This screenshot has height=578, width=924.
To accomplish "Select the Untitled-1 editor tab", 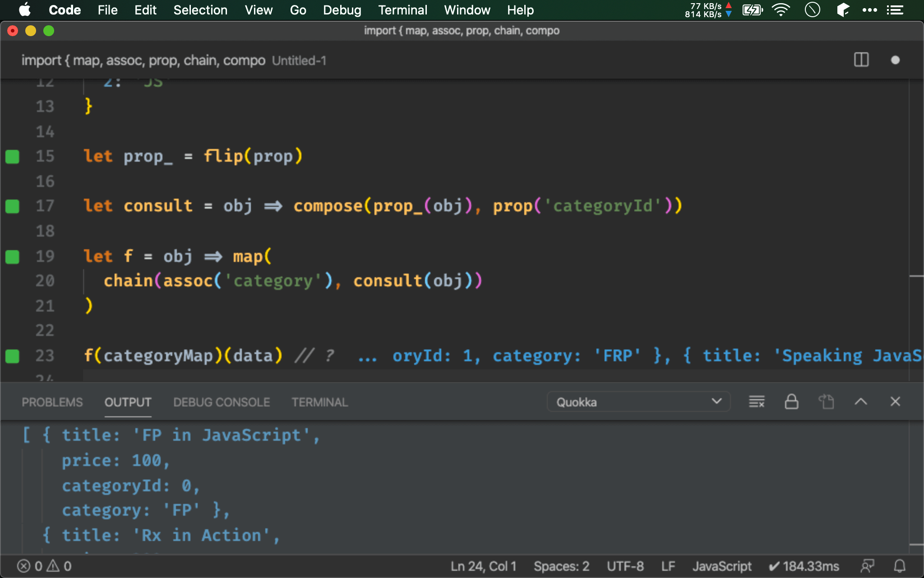I will coord(174,60).
